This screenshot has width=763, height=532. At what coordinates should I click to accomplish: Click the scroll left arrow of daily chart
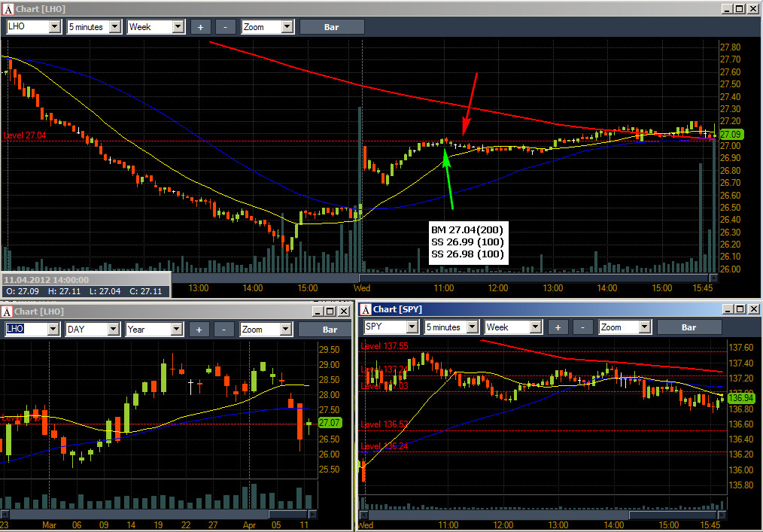pos(5,515)
